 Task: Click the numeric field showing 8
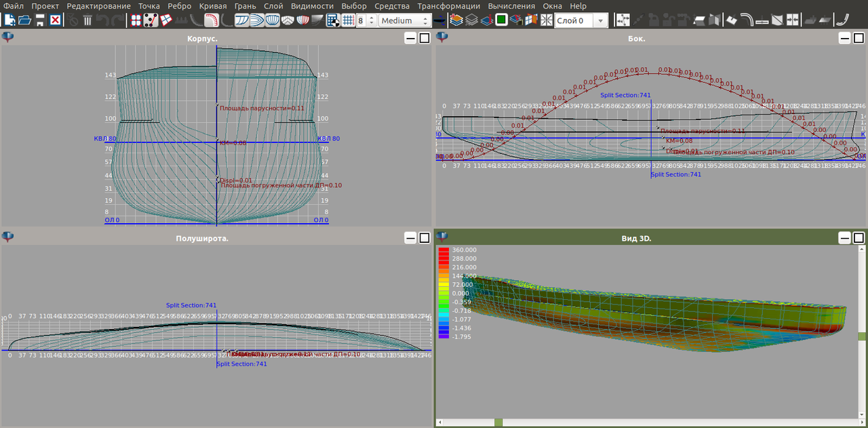coord(361,20)
